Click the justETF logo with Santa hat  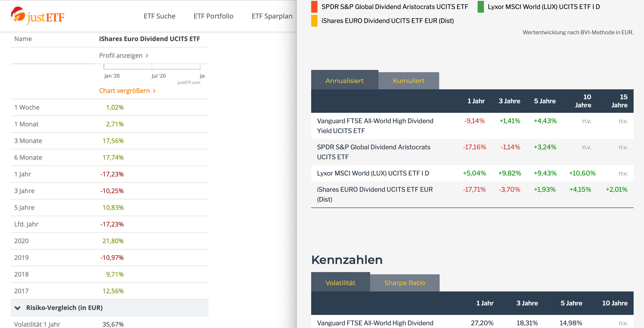37,16
